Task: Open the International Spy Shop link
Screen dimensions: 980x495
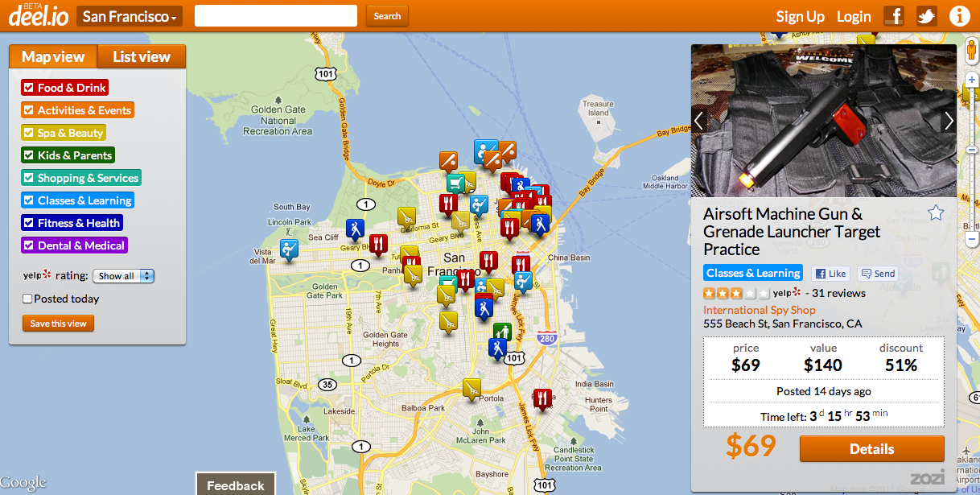Action: [759, 310]
